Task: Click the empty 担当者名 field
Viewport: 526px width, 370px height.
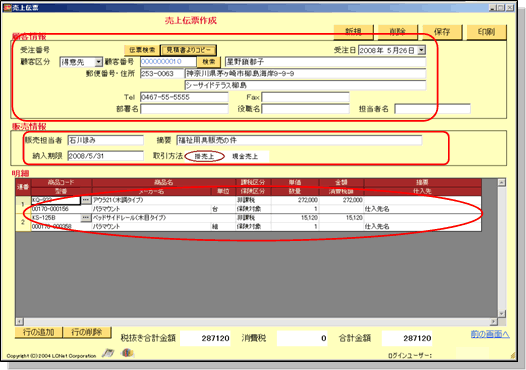Action: [432, 109]
